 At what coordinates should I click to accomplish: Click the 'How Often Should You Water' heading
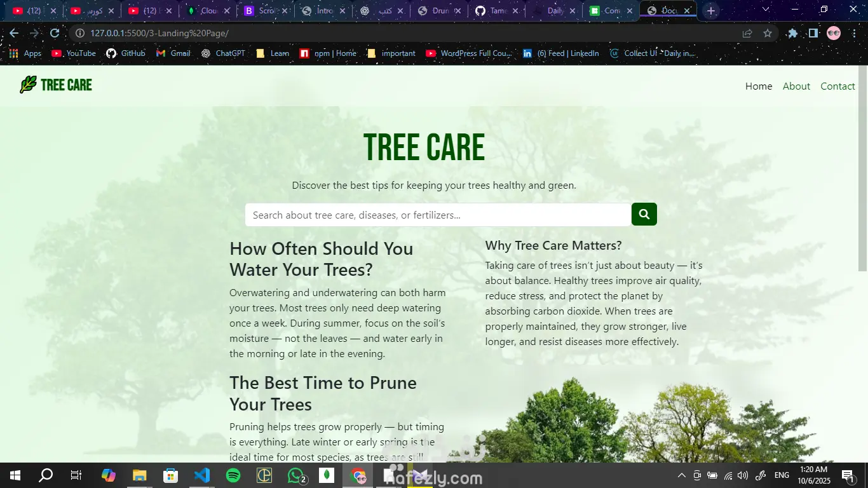tap(322, 259)
